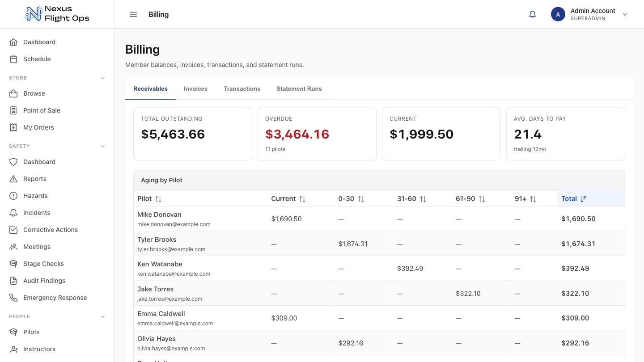Switch to the Transactions tab

(242, 88)
